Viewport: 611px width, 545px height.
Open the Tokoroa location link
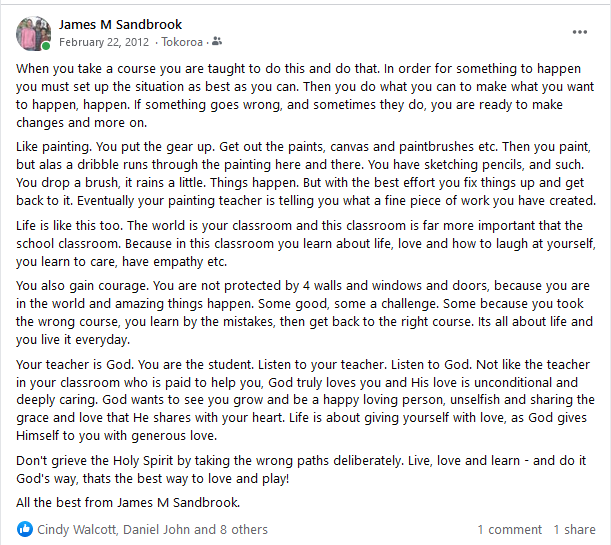183,42
